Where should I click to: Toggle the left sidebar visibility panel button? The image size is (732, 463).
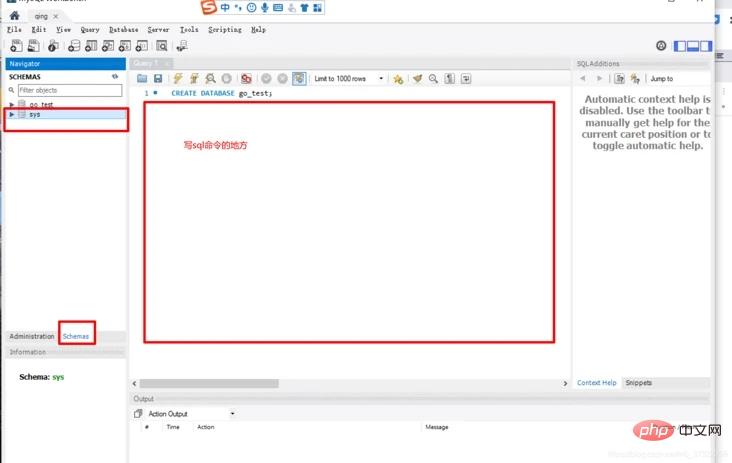tap(680, 46)
